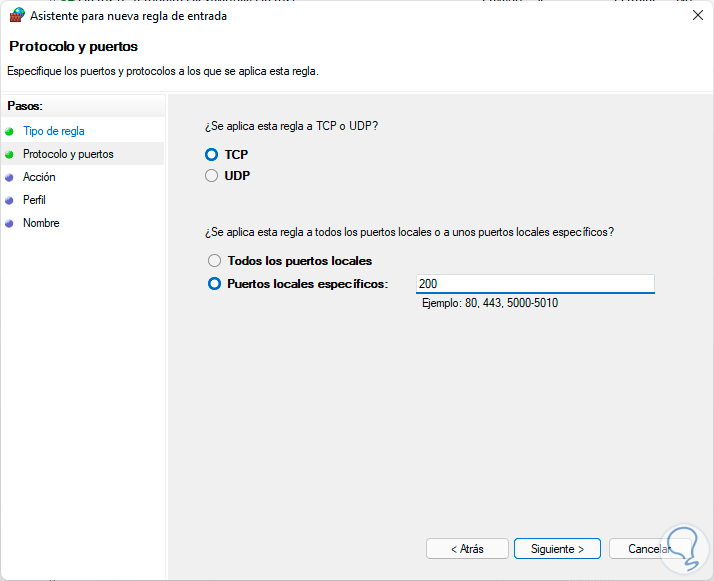Choose Todos los puertos locales option
Image resolution: width=714 pixels, height=581 pixels.
click(214, 261)
